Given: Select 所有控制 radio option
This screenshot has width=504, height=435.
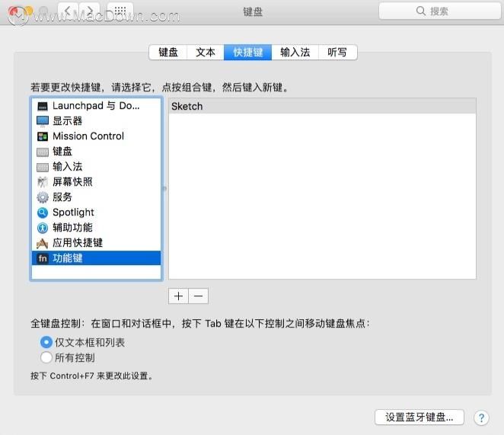Looking at the screenshot, I should [46, 357].
